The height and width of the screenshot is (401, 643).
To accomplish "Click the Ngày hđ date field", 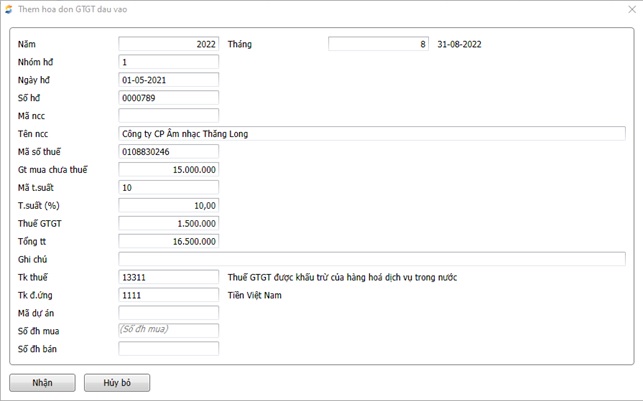I will 168,80.
